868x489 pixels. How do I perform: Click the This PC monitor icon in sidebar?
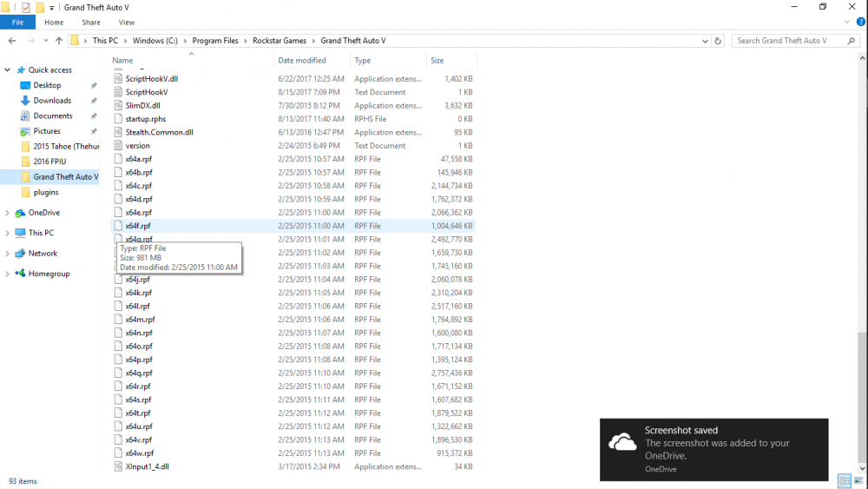20,233
